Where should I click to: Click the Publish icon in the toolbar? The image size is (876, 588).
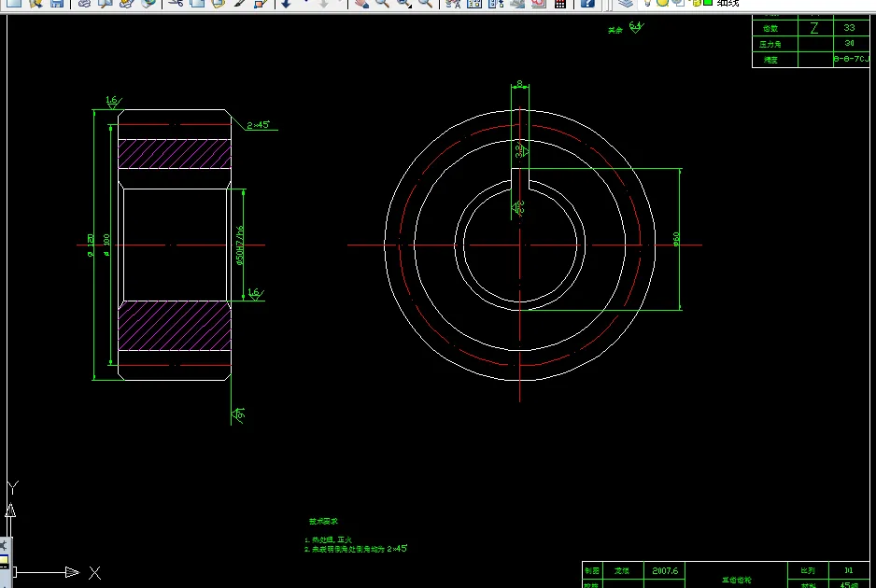(x=126, y=3)
